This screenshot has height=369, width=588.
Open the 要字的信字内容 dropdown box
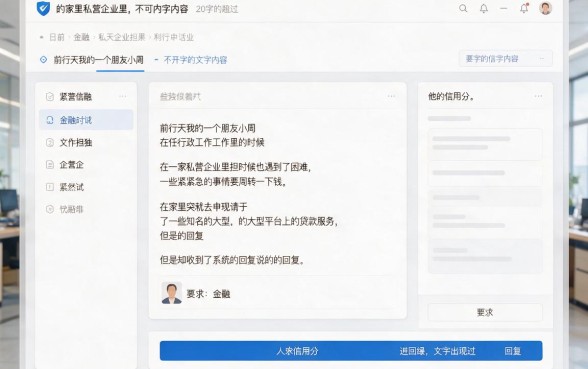[x=506, y=59]
